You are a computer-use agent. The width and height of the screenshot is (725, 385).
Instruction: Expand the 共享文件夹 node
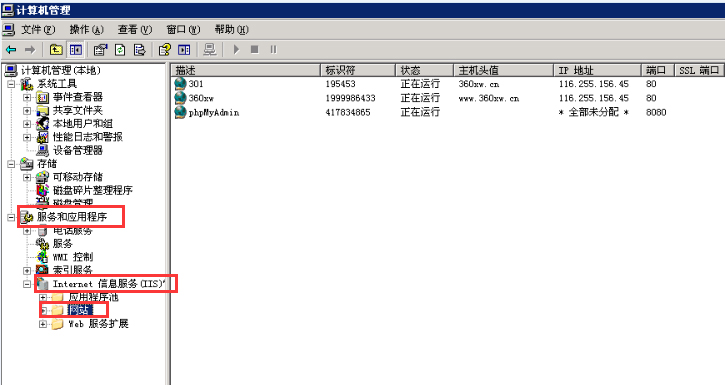tap(27, 111)
